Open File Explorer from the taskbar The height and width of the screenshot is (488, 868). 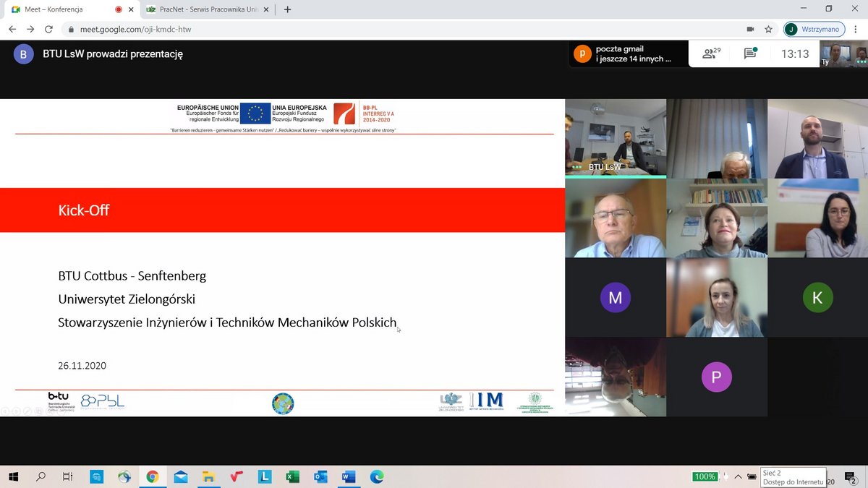pyautogui.click(x=208, y=476)
